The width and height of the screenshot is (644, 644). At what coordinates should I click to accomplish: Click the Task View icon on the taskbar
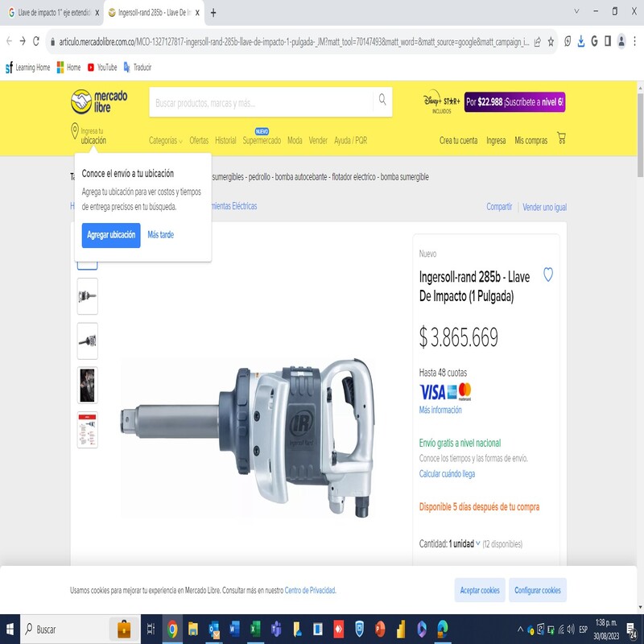coord(151,629)
